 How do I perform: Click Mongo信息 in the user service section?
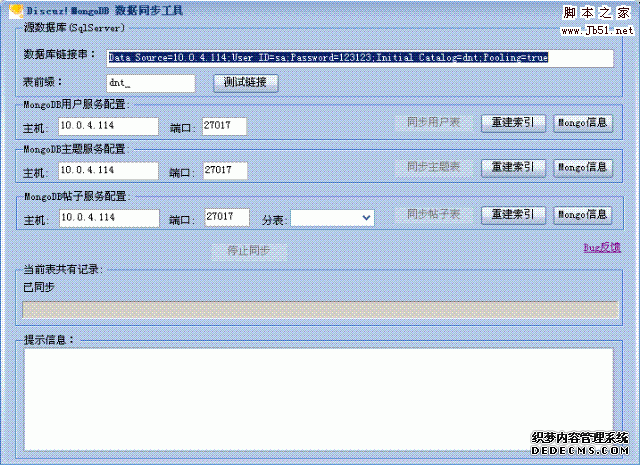coord(583,123)
